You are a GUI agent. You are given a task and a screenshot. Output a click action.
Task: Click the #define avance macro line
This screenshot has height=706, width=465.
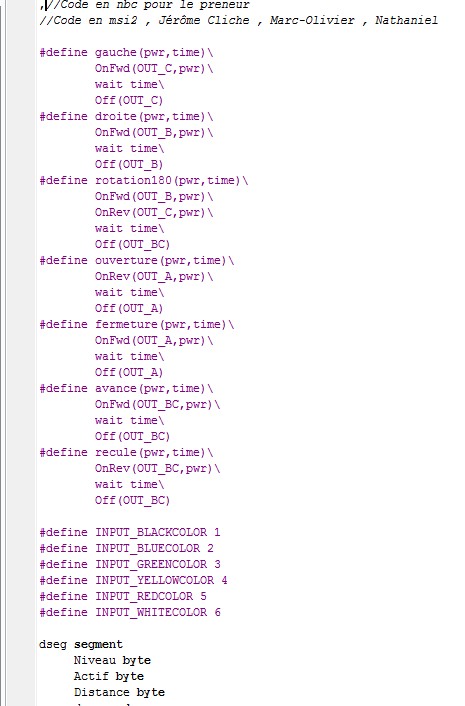(x=126, y=389)
